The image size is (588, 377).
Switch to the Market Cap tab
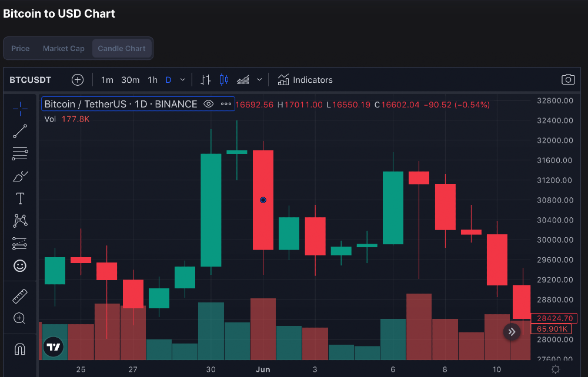click(x=64, y=48)
